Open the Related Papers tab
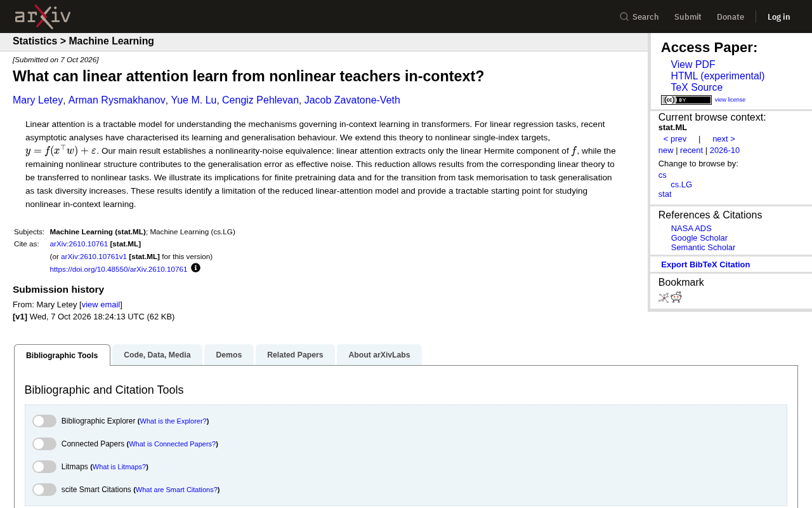This screenshot has height=508, width=812. coord(295,355)
